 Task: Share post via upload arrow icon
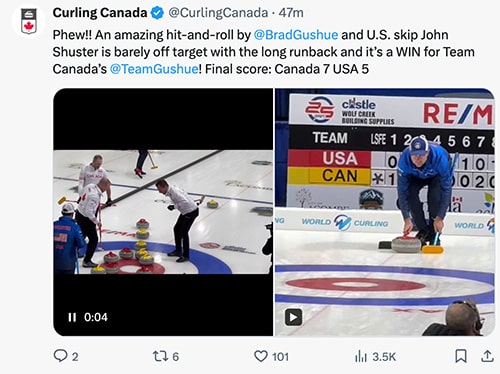click(487, 356)
